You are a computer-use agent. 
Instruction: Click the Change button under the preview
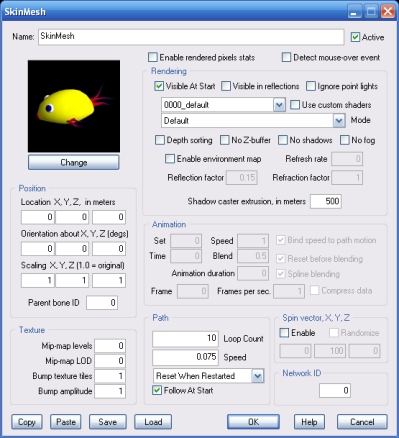click(74, 162)
